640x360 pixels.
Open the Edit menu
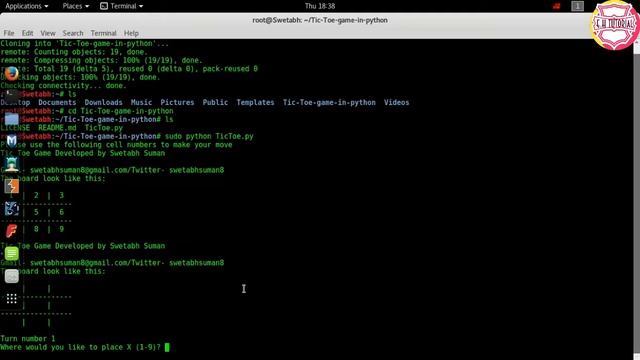[x=27, y=33]
